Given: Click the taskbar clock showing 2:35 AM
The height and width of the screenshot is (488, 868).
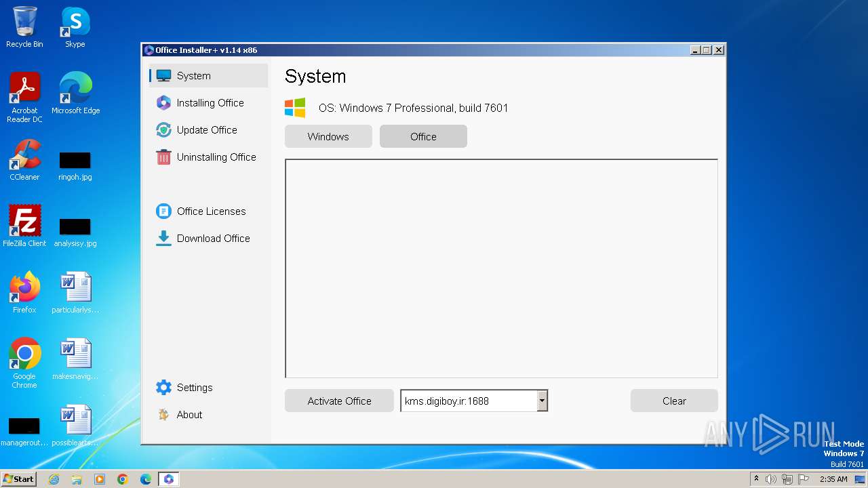Looking at the screenshot, I should (833, 479).
